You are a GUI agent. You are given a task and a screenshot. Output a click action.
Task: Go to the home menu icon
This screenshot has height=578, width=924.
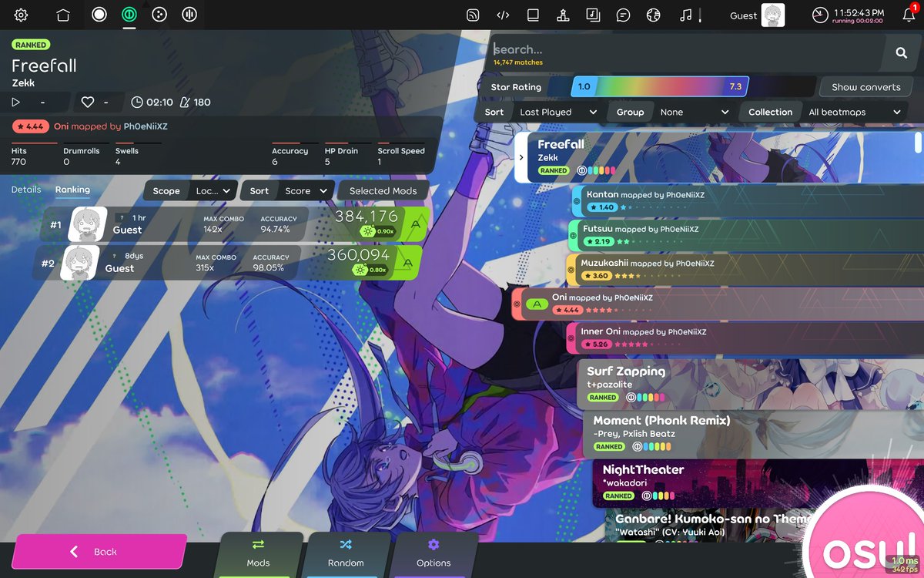(x=63, y=15)
